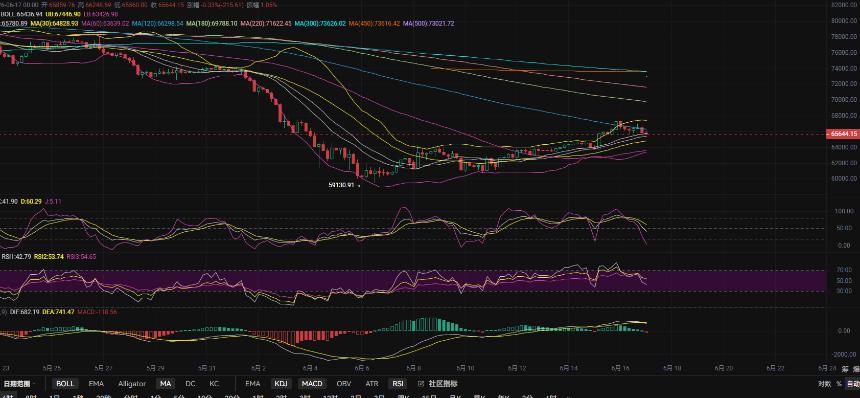
Task: Enable the Alligator indicator
Action: pyautogui.click(x=132, y=384)
